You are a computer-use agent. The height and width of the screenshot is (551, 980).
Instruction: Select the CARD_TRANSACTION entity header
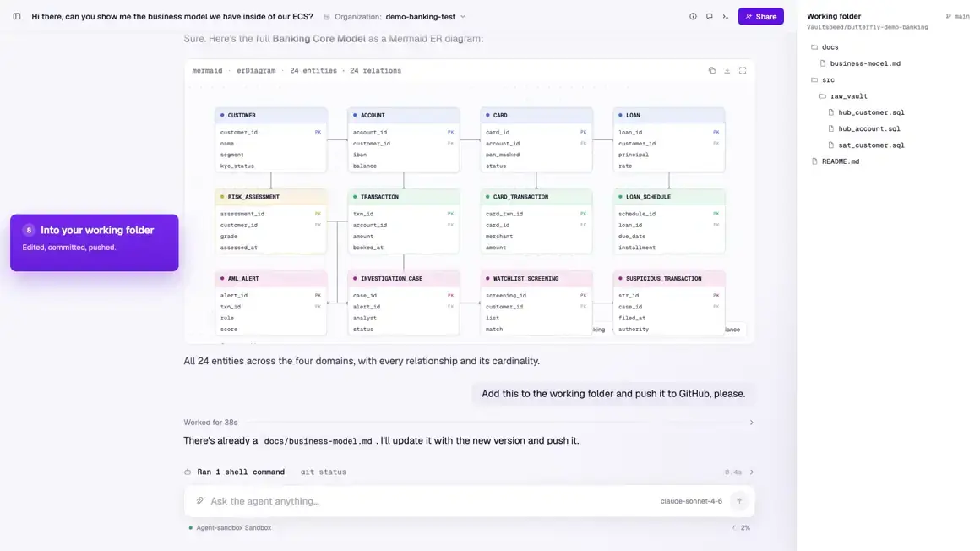click(x=536, y=197)
